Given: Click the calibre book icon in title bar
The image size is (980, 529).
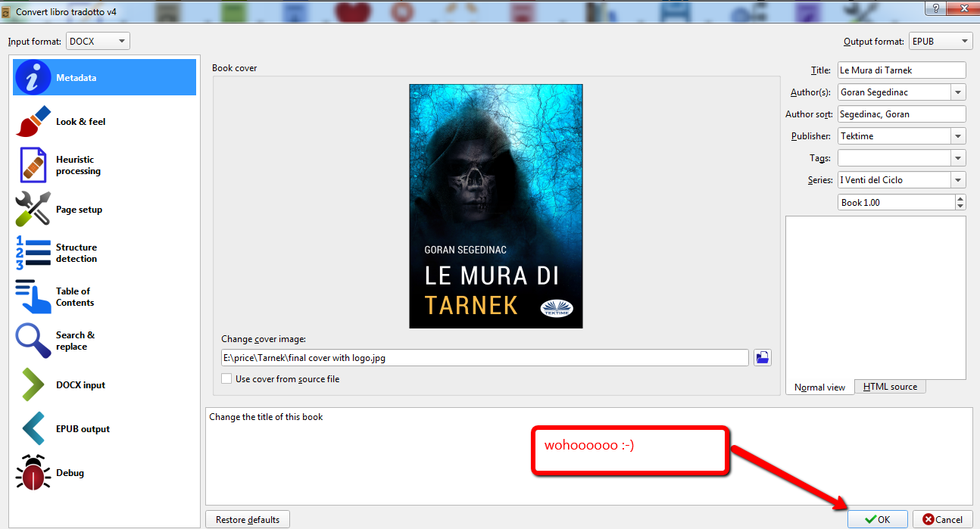Looking at the screenshot, I should (x=7, y=12).
